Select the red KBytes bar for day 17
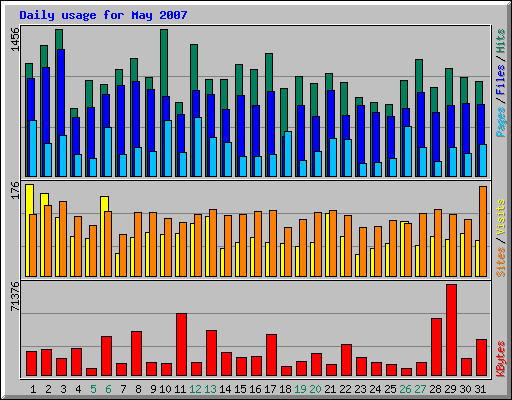The height and width of the screenshot is (400, 512). point(271,355)
